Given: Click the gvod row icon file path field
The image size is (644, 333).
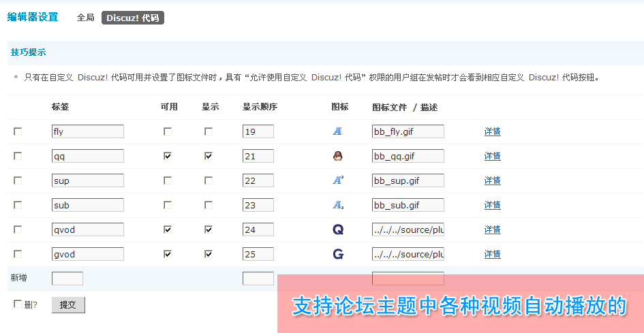Looking at the screenshot, I should click(x=408, y=254).
